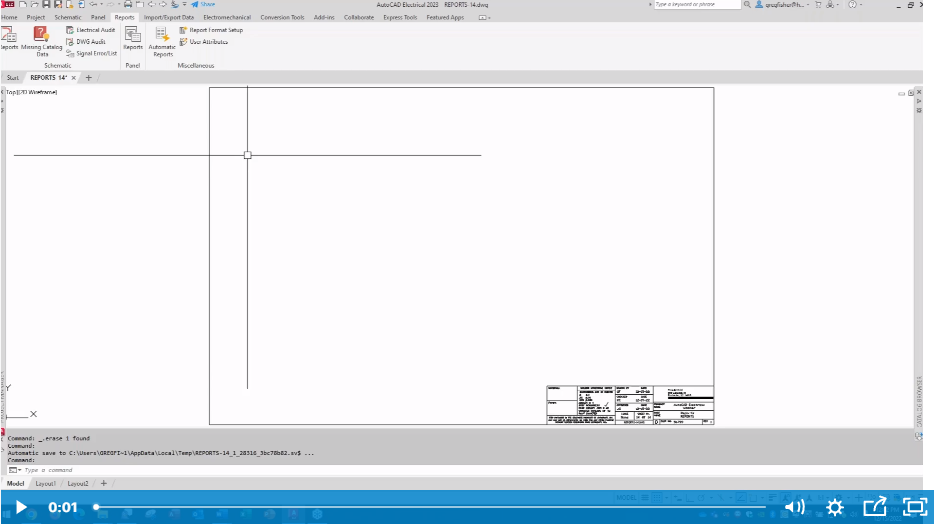
Task: Create a new drawing from Quick Access toolbar
Action: click(23, 4)
